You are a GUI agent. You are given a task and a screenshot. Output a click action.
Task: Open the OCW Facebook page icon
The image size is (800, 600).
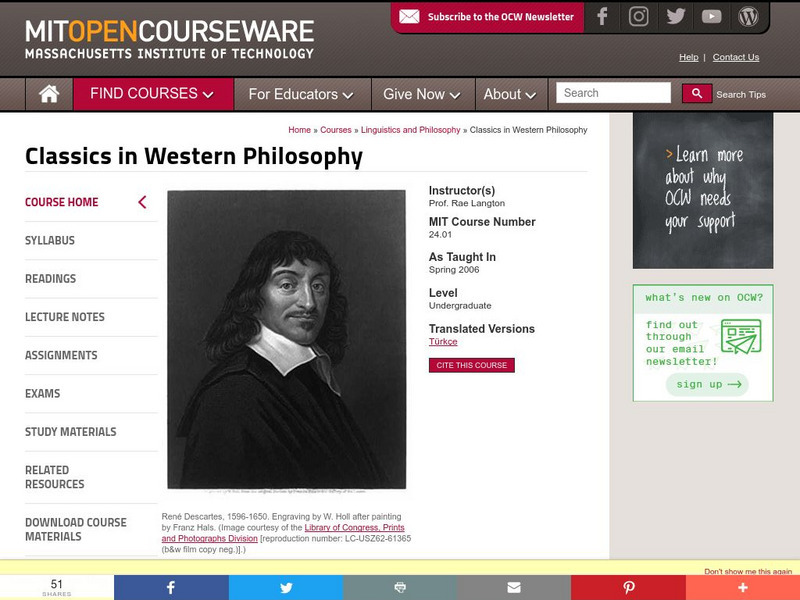(603, 17)
